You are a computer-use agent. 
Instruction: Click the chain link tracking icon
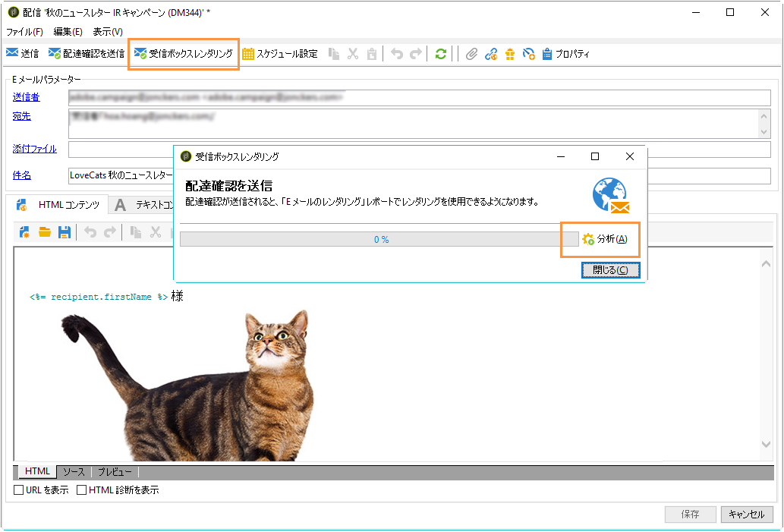[491, 53]
